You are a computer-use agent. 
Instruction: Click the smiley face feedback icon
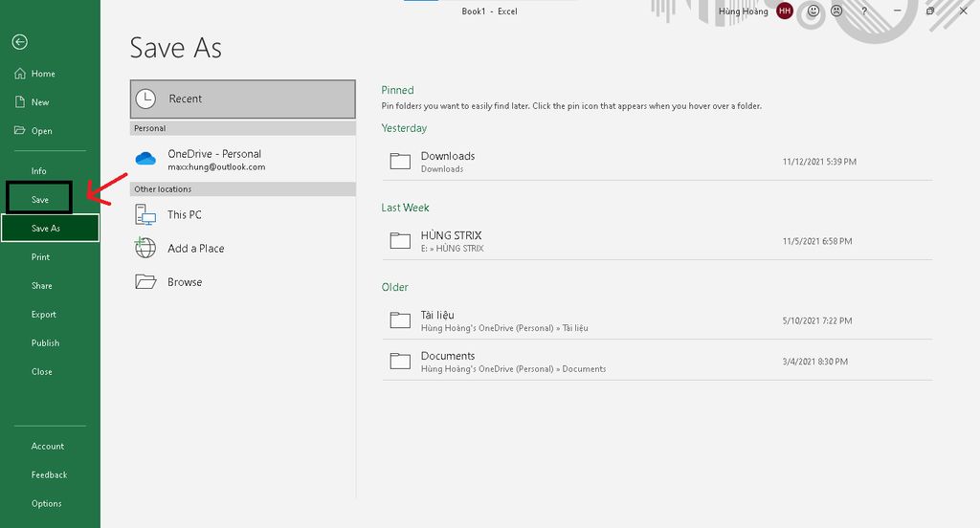813,11
